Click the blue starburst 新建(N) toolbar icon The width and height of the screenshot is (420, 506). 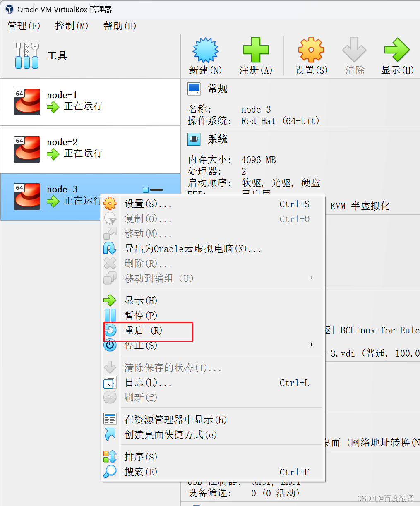[205, 50]
